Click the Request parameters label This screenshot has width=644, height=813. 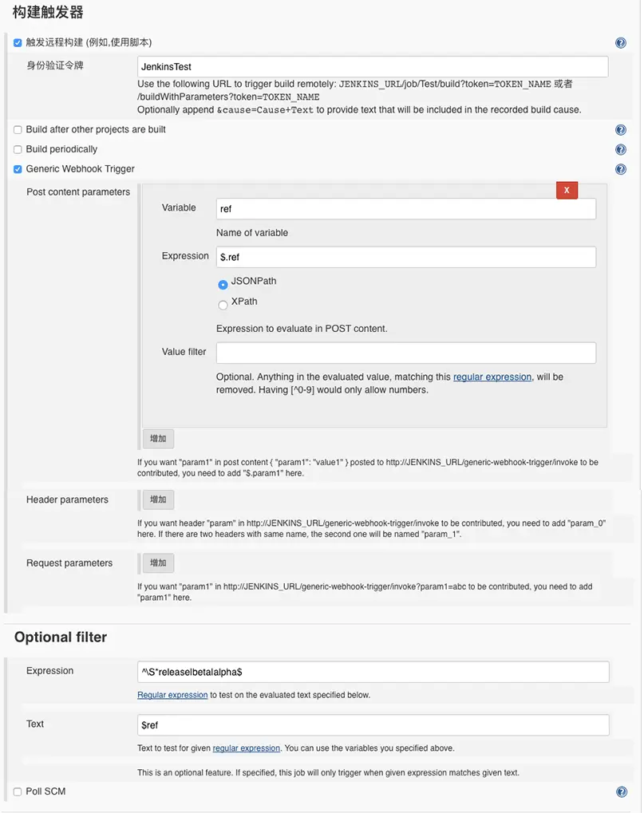click(69, 563)
